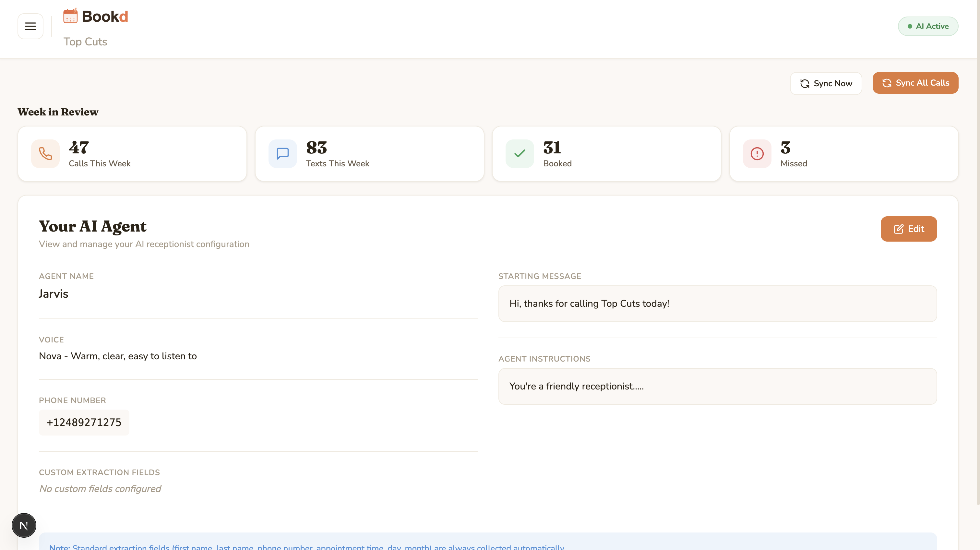Click the phone icon on Calls card
Viewport: 980px width, 550px height.
click(x=45, y=154)
